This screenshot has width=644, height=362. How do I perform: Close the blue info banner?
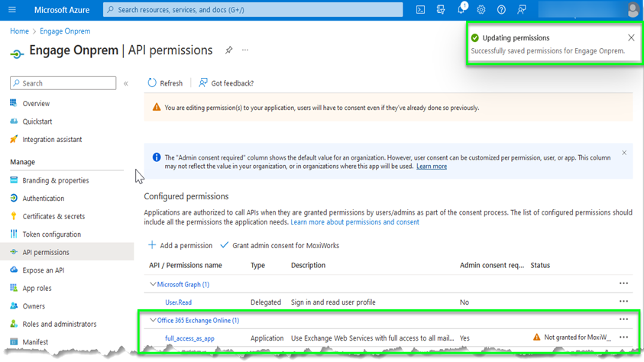(x=624, y=153)
